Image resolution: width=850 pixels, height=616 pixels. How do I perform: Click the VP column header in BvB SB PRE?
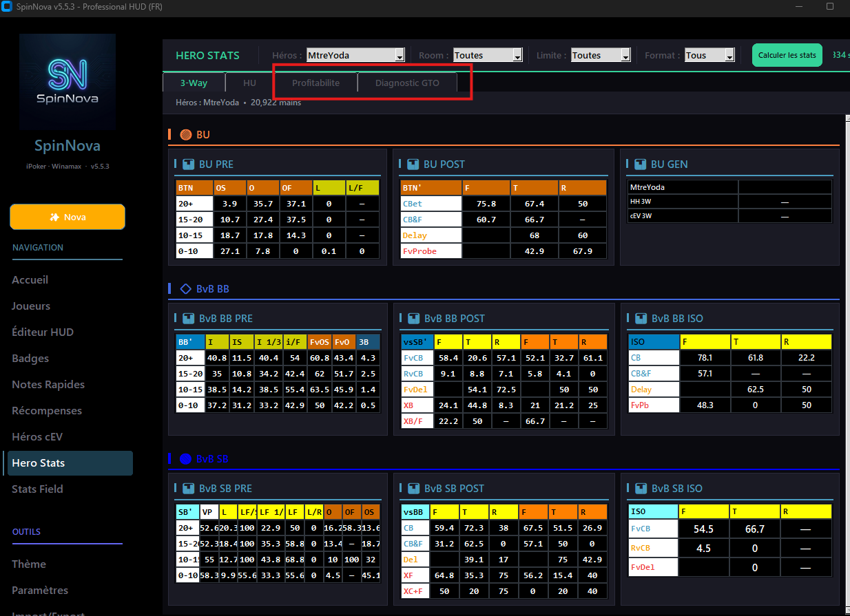click(209, 511)
